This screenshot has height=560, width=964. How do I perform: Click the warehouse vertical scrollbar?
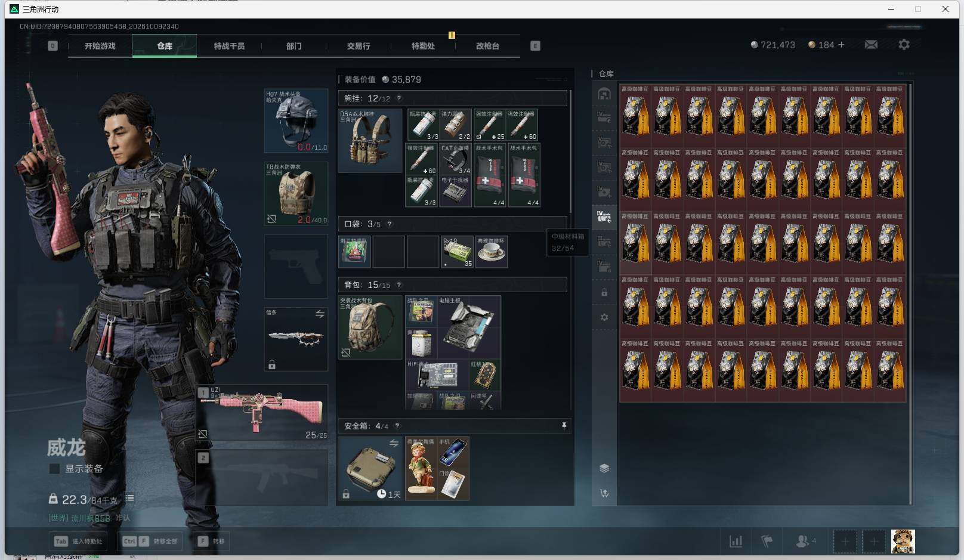click(910, 294)
